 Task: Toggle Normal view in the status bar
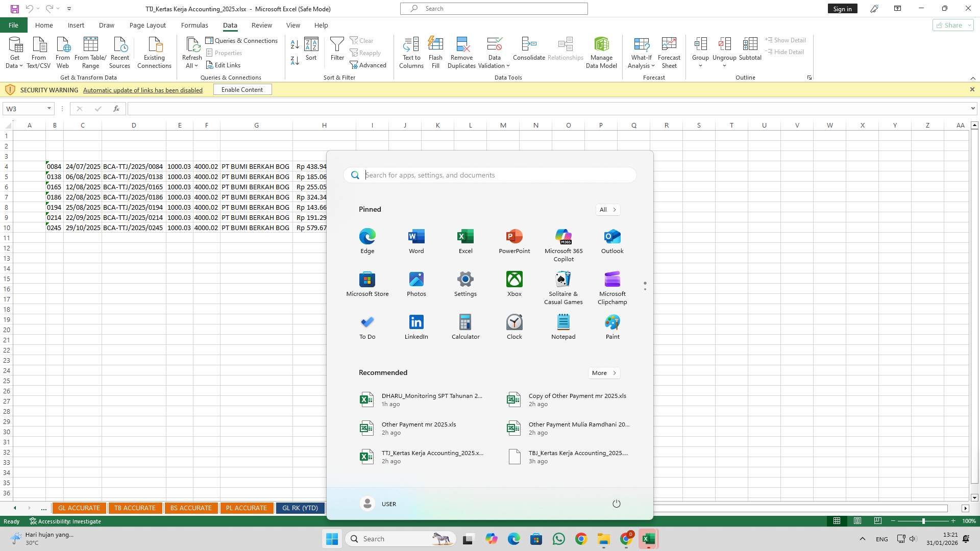(x=837, y=521)
